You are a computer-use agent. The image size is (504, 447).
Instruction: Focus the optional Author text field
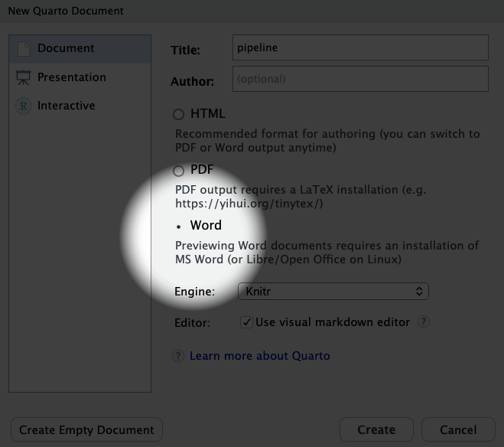[360, 79]
